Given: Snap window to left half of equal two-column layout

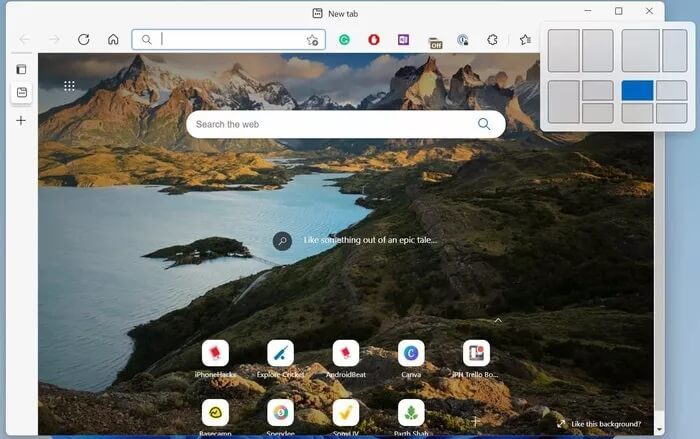Looking at the screenshot, I should [x=564, y=50].
